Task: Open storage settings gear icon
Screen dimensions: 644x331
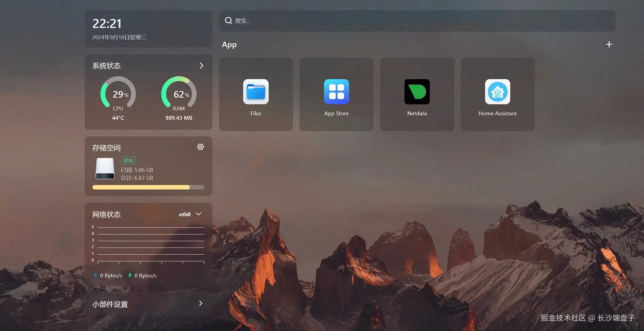Action: coord(200,147)
